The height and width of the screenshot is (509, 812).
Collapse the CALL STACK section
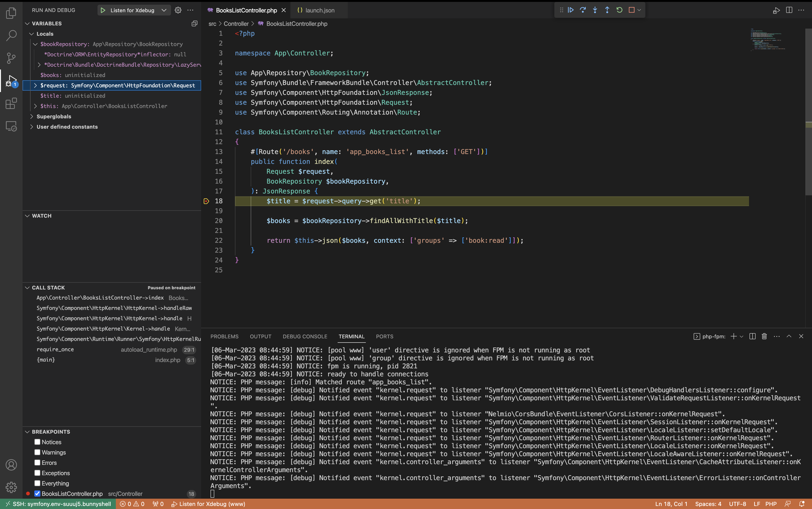click(27, 288)
